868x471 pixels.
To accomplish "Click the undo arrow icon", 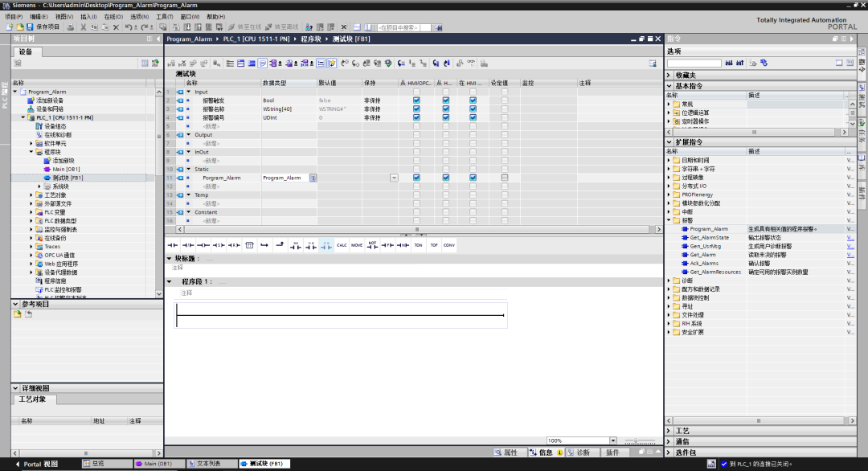I will pyautogui.click(x=129, y=27).
